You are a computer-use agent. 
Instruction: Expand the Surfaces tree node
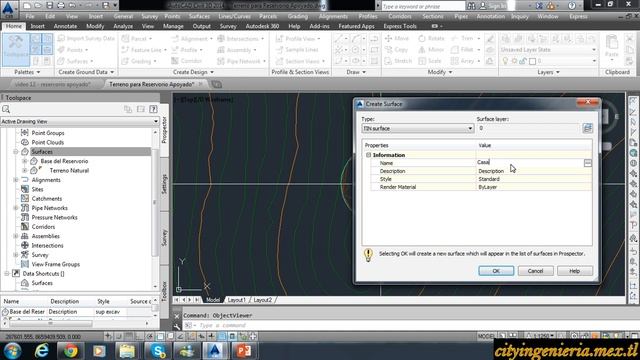pyautogui.click(x=16, y=152)
